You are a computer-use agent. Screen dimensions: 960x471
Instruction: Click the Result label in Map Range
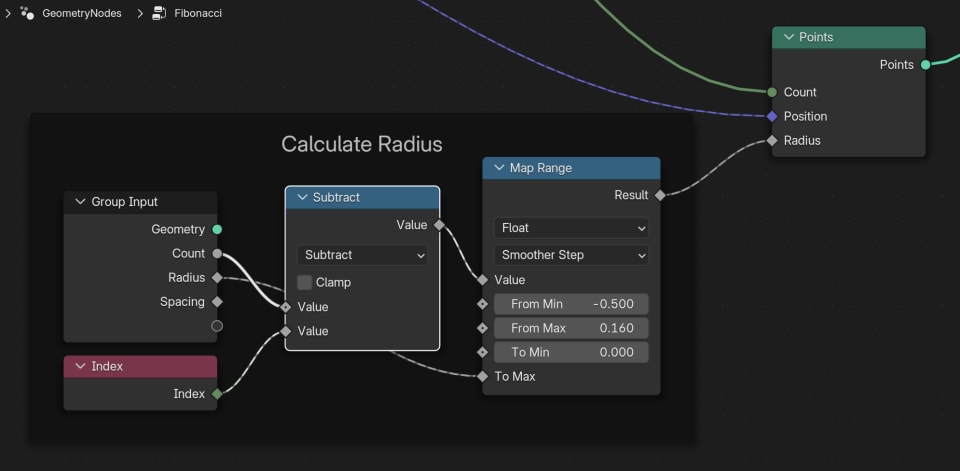point(631,195)
